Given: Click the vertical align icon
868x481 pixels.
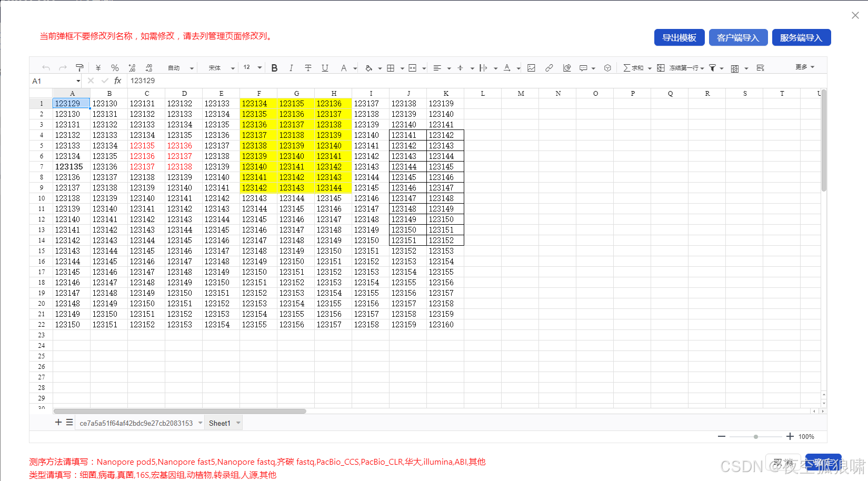Looking at the screenshot, I should click(460, 68).
